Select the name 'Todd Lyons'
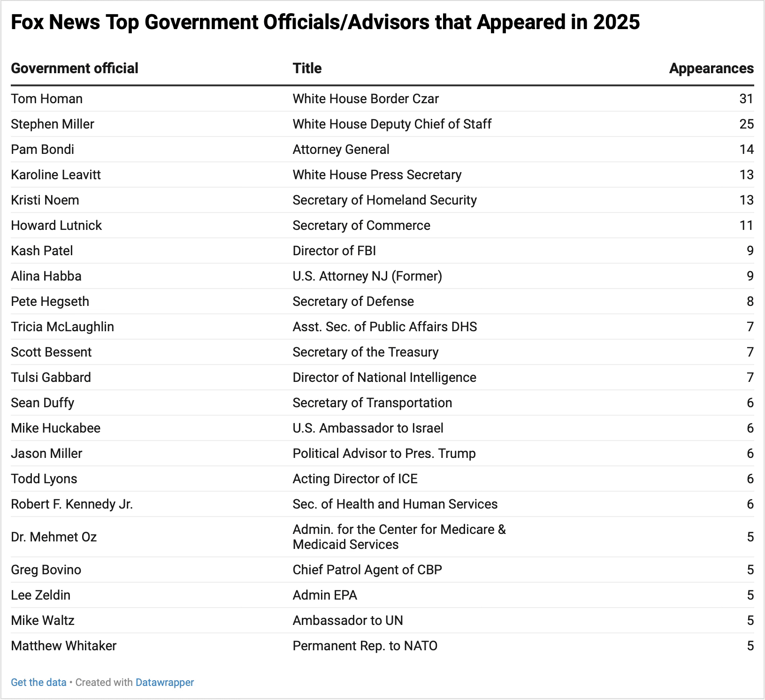 [44, 479]
